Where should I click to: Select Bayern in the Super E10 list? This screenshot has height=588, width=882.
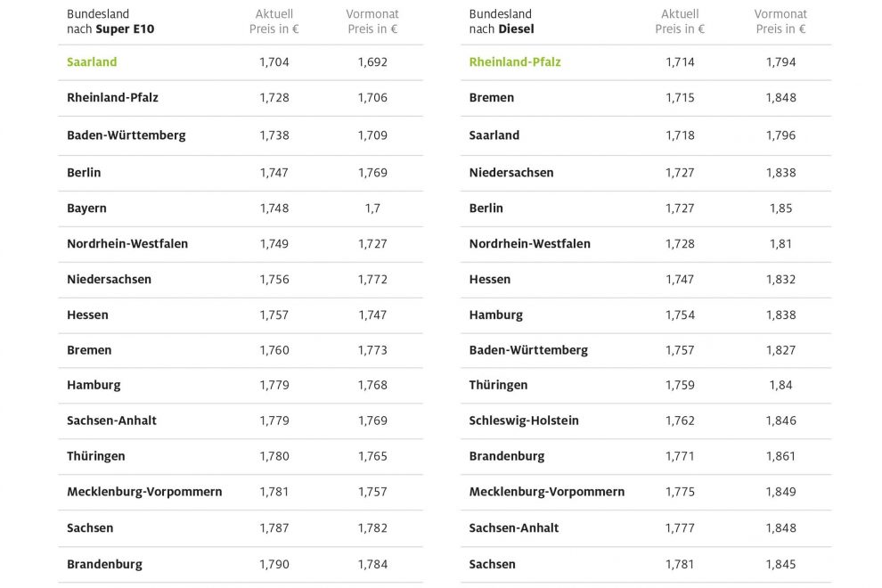[x=86, y=208]
